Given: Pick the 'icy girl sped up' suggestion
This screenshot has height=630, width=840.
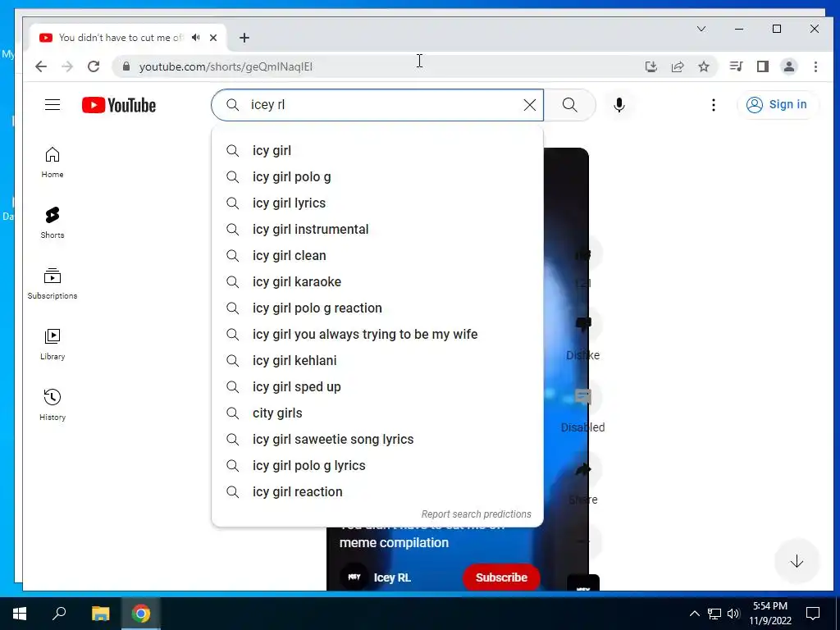Looking at the screenshot, I should tap(377, 387).
